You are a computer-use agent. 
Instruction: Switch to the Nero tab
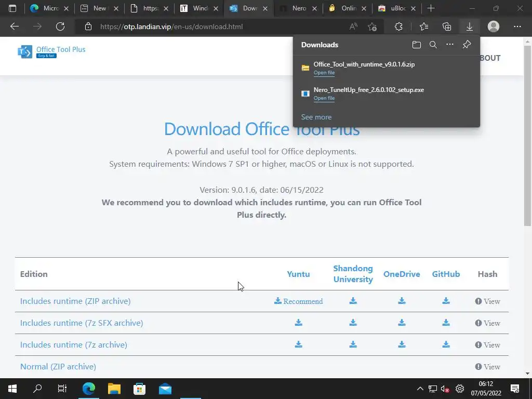tap(298, 8)
